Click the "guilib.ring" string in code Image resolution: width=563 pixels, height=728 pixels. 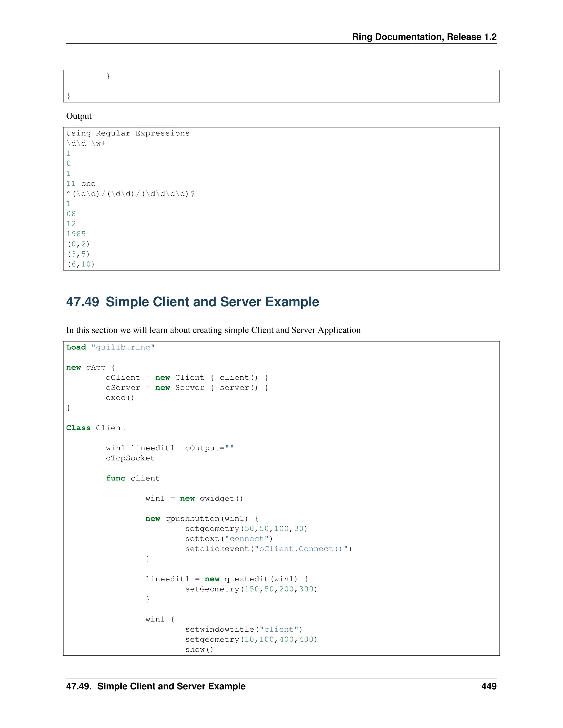(x=123, y=347)
